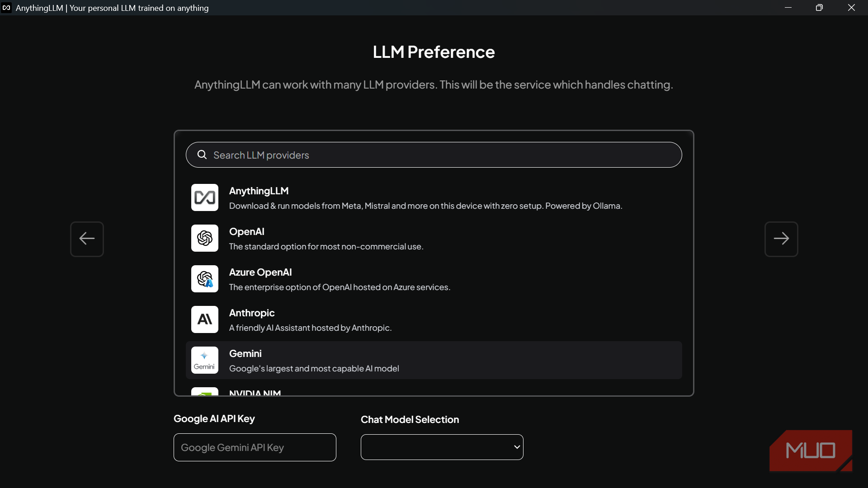Screen dimensions: 868x488
Task: Close the AnythingLLM window
Action: click(x=852, y=8)
